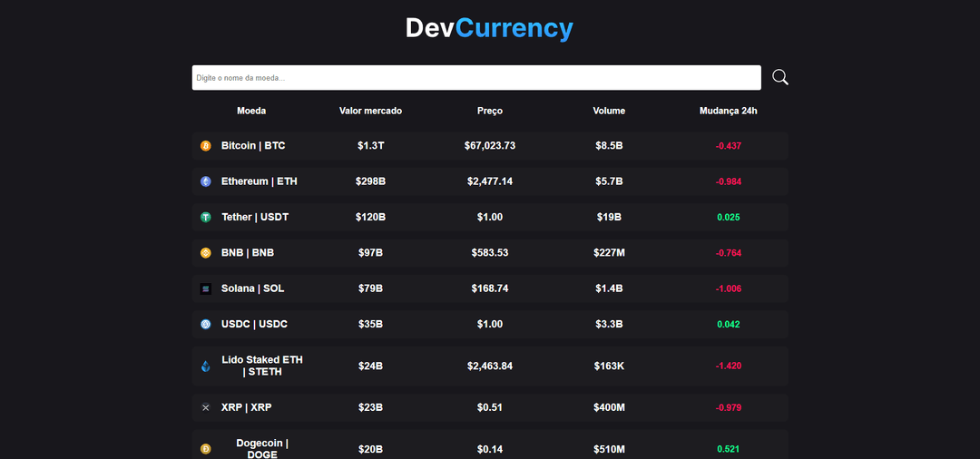Click the USDC coin logo icon
The height and width of the screenshot is (459, 980).
pos(206,325)
